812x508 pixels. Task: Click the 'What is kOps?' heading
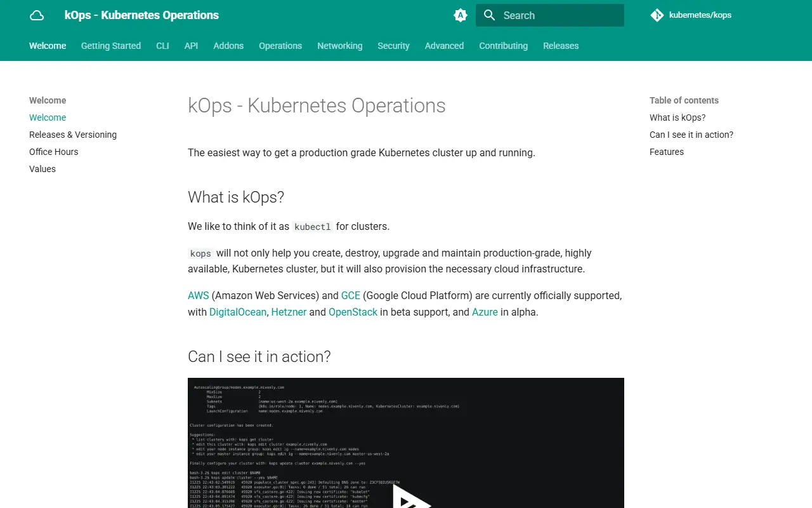236,197
